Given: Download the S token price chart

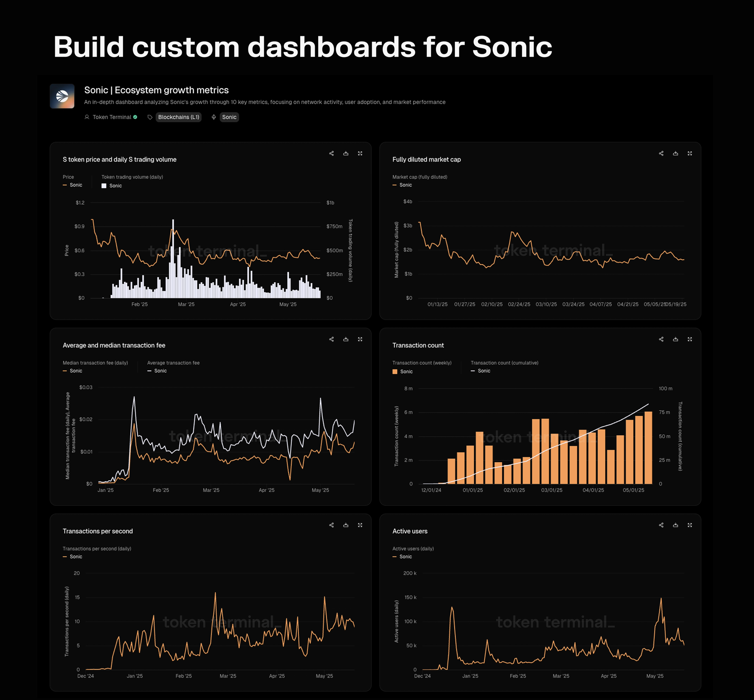Looking at the screenshot, I should point(346,153).
